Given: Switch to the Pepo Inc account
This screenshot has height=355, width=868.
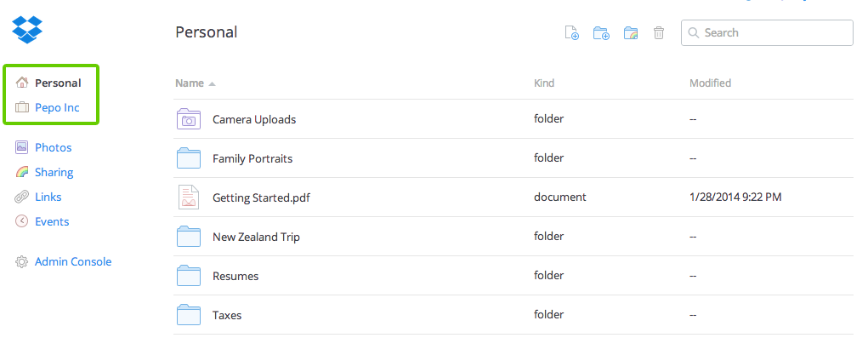Looking at the screenshot, I should click(57, 107).
